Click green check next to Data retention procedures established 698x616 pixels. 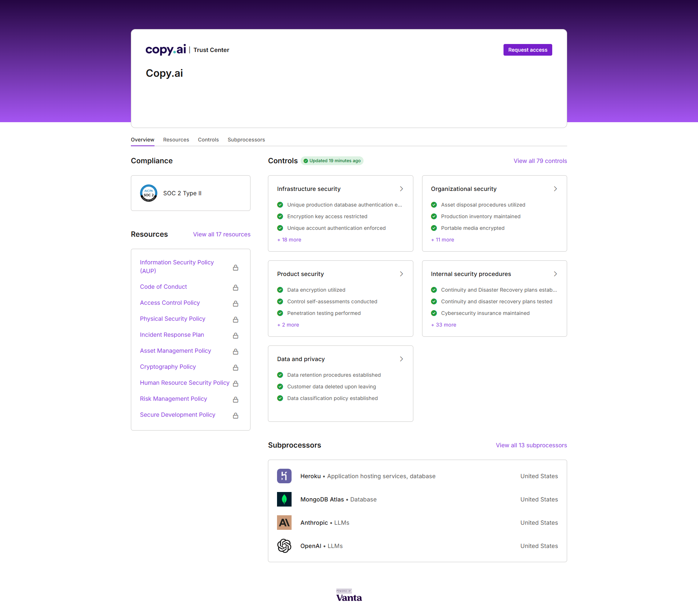280,375
